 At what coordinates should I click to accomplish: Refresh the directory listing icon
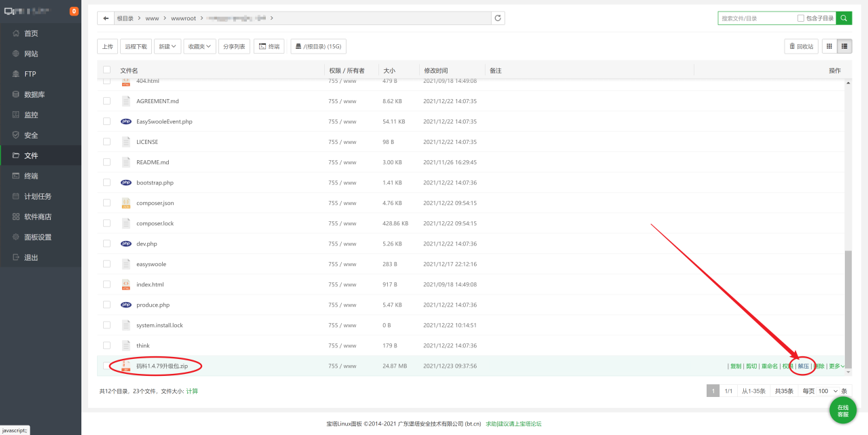pyautogui.click(x=498, y=18)
